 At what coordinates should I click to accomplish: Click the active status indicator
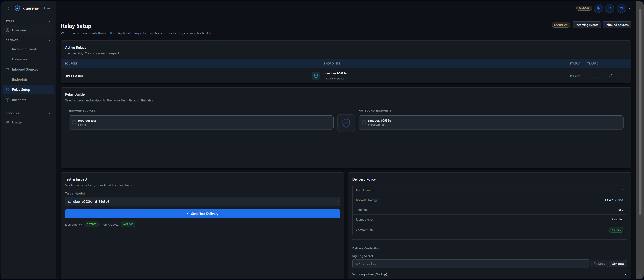(x=575, y=76)
